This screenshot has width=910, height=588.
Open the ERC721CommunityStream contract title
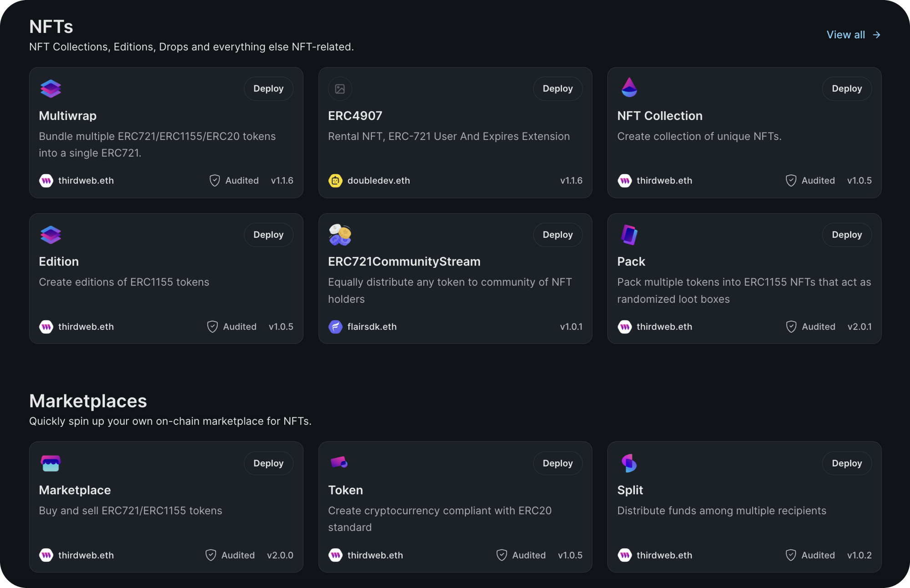[x=404, y=262]
